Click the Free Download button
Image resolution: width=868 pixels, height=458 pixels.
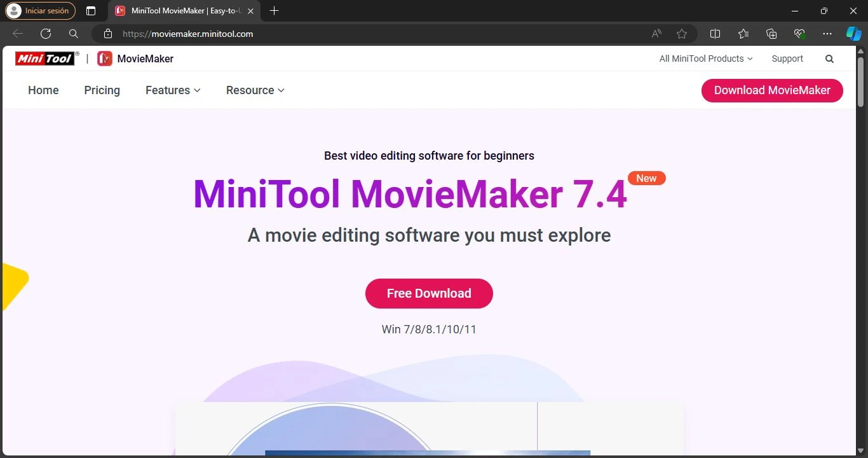coord(429,293)
